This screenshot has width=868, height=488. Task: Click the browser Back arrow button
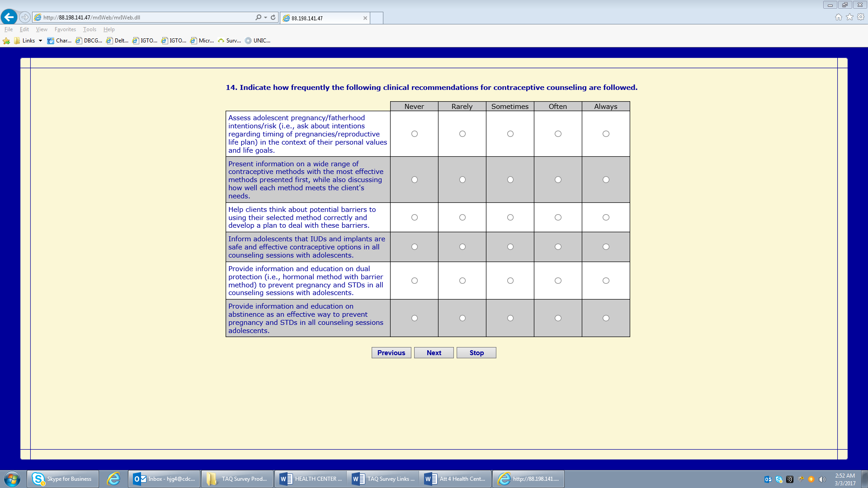[x=9, y=17]
